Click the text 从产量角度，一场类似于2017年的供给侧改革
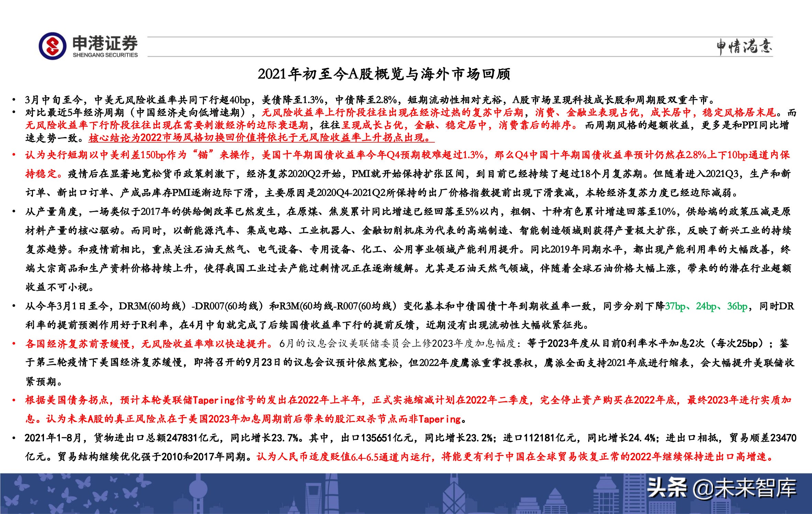Viewport: 812px width, 514px height. click(x=150, y=212)
